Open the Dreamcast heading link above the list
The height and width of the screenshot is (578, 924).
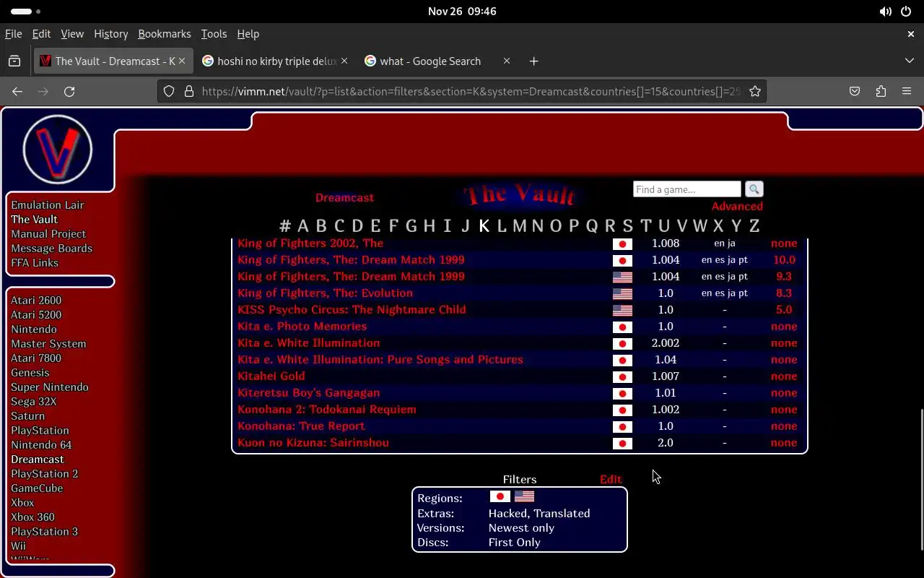(x=344, y=198)
